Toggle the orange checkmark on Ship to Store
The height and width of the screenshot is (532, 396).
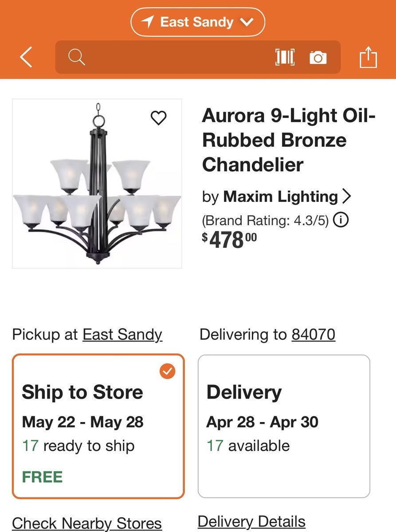click(168, 372)
